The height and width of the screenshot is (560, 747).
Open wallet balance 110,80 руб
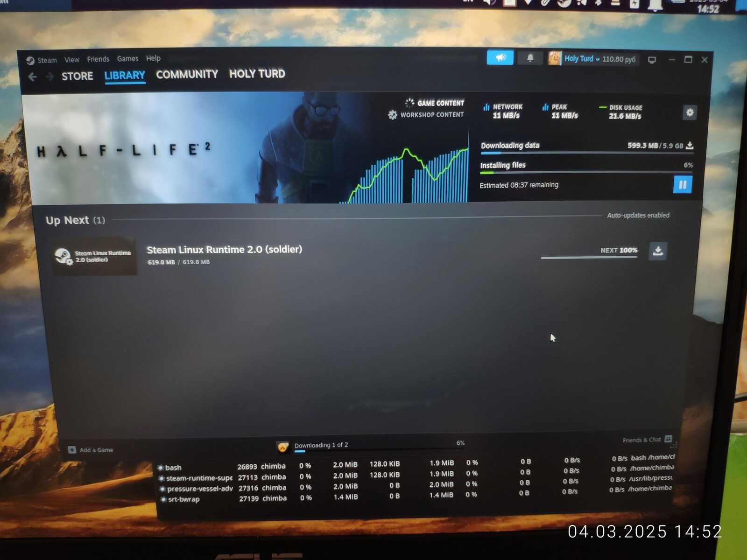[619, 59]
